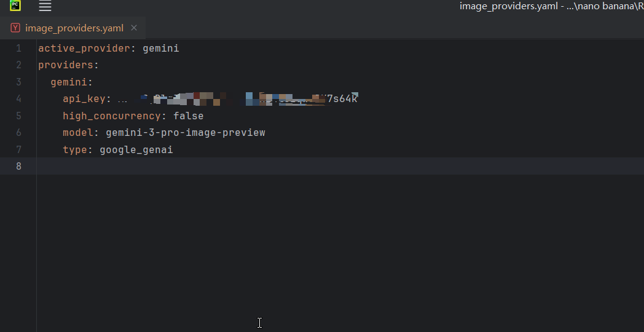
Task: Open the hamburger main menu
Action: [x=45, y=6]
